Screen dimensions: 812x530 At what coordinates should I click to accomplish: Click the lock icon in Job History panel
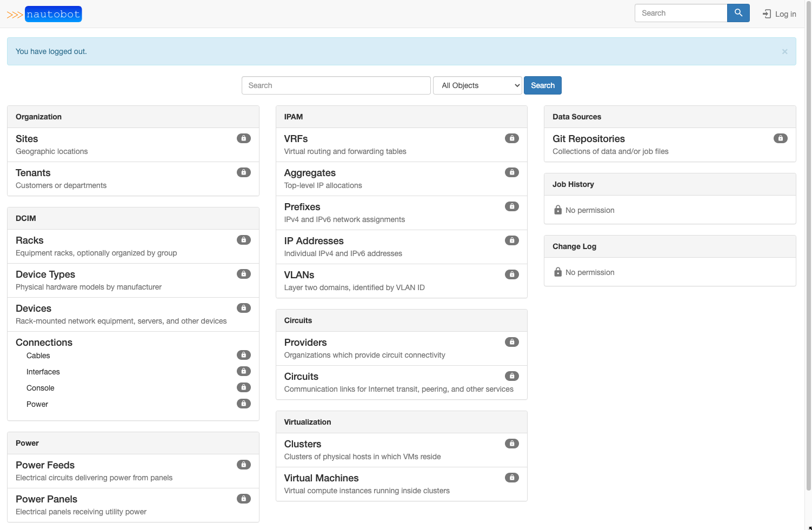pos(557,210)
